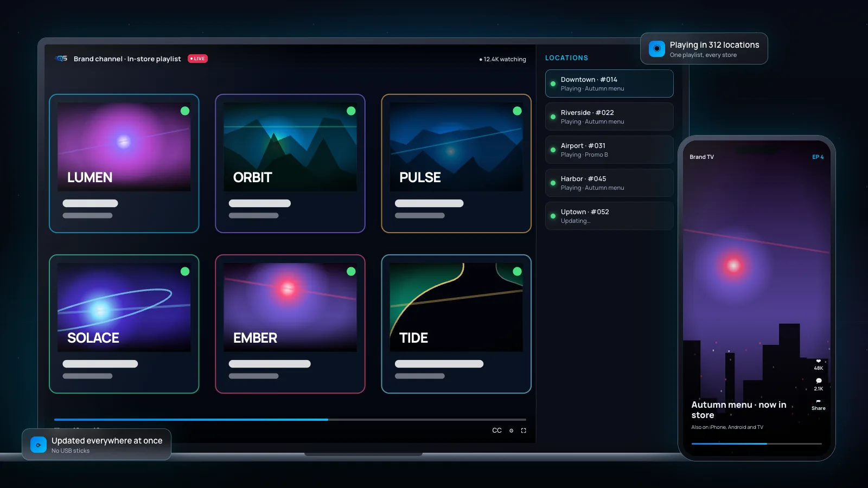Screen dimensions: 868x488
Task: Click the LOCATIONS panel heading
Action: pyautogui.click(x=566, y=58)
